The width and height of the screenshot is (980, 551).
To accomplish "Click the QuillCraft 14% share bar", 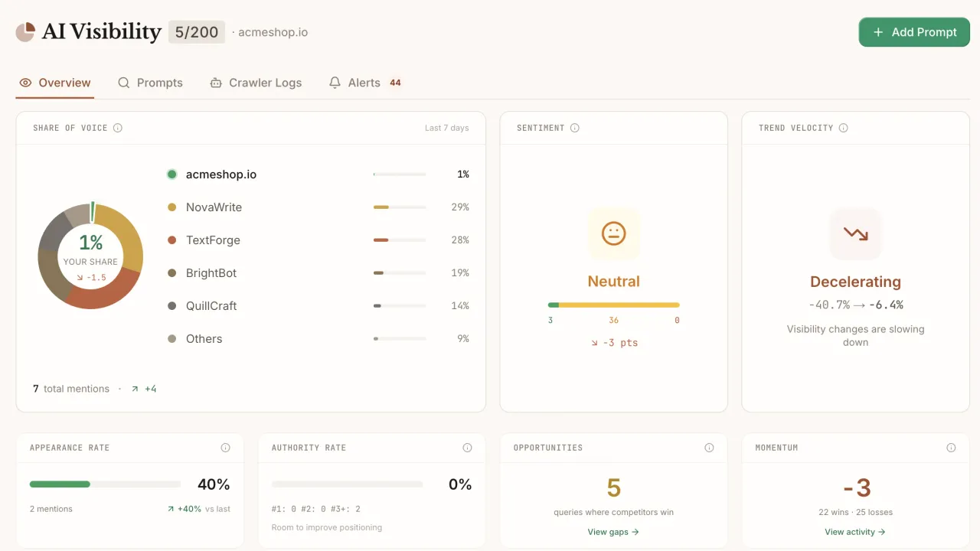I will 400,306.
